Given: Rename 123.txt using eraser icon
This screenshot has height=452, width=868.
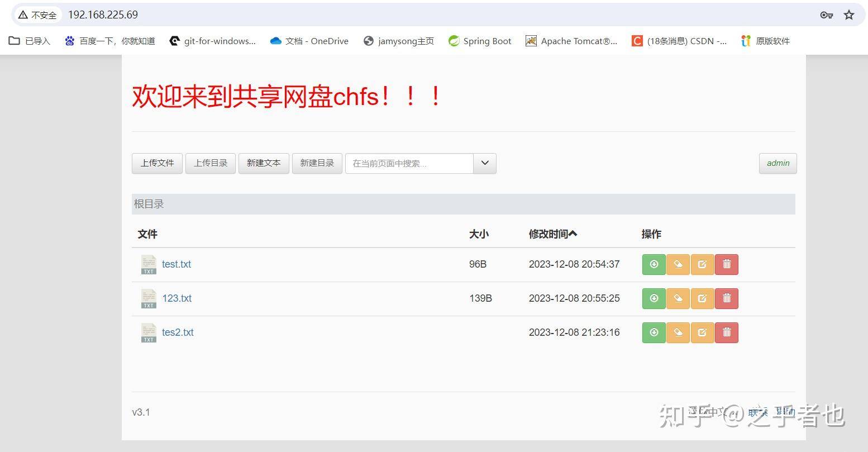Looking at the screenshot, I should point(678,298).
